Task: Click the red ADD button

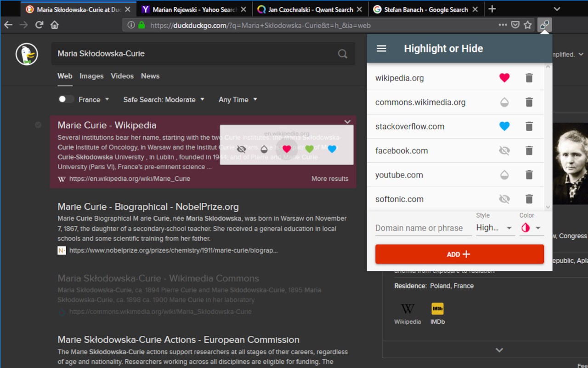Action: pyautogui.click(x=459, y=254)
